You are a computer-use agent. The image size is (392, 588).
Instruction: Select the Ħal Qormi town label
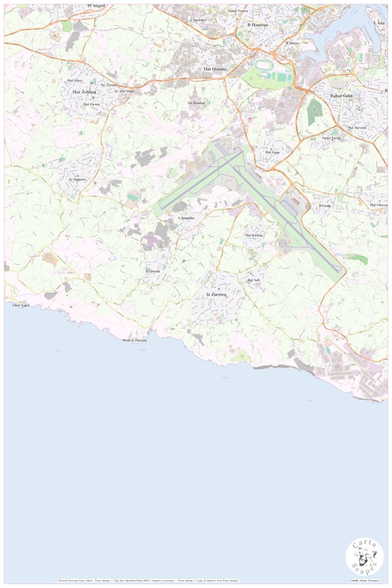(x=214, y=69)
